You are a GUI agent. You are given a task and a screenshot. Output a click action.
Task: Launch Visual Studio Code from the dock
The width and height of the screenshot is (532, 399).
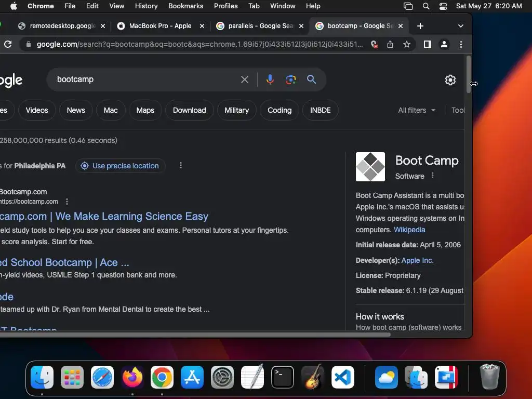pos(343,377)
